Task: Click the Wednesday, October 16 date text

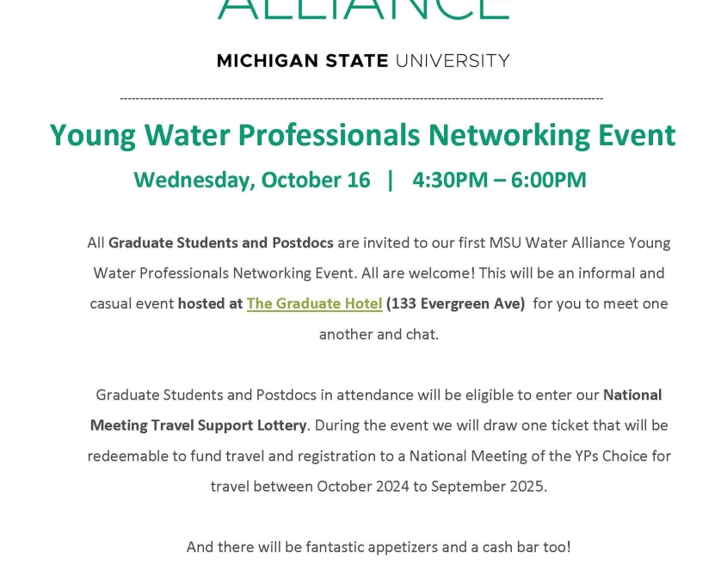Action: point(252,180)
